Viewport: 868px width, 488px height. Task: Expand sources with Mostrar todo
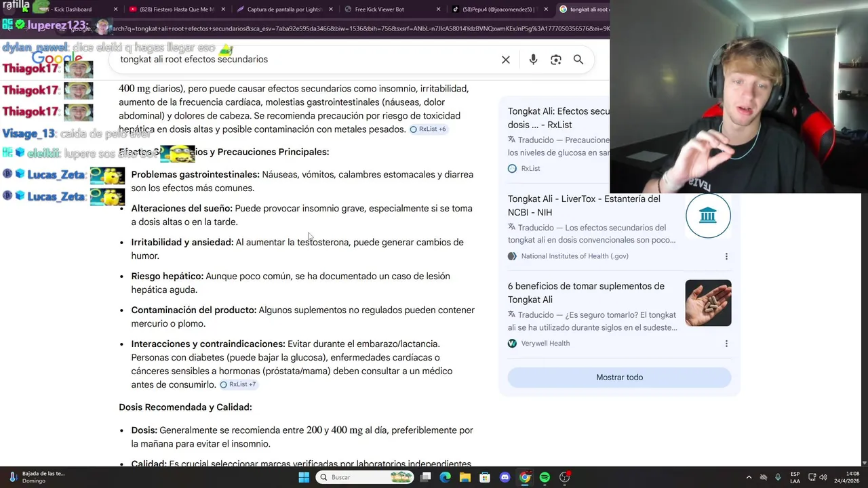tap(619, 378)
